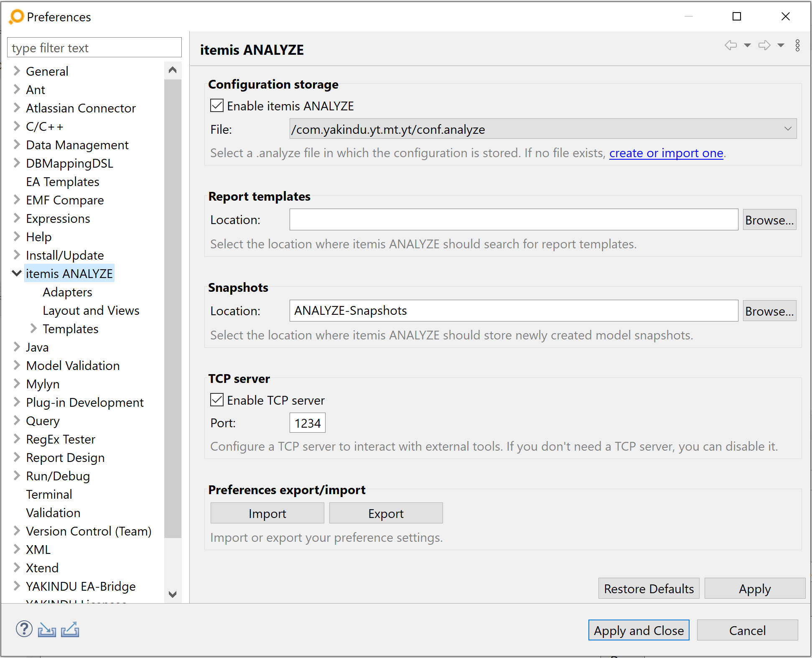
Task: Expand the Version Control (Team) node
Action: tap(17, 530)
